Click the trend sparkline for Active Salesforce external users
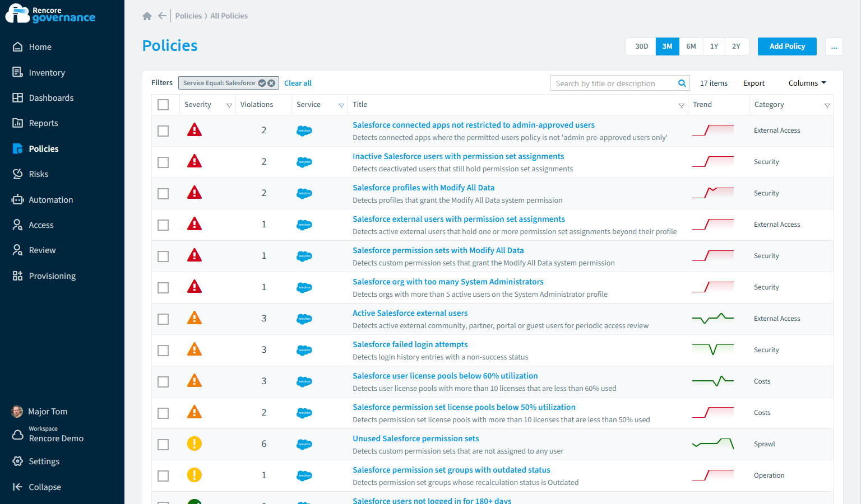Image resolution: width=861 pixels, height=504 pixels. click(x=713, y=319)
